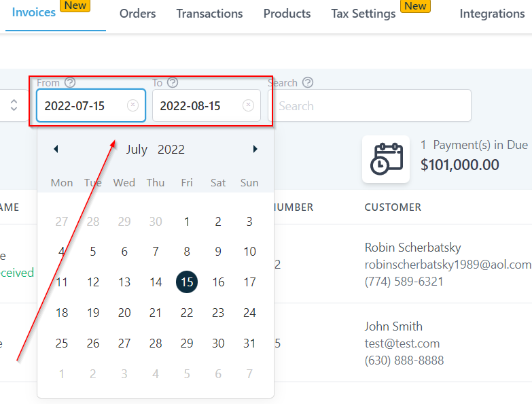Viewport: 532px width, 404px height.
Task: Pick July 31 in the date picker
Action: (249, 343)
